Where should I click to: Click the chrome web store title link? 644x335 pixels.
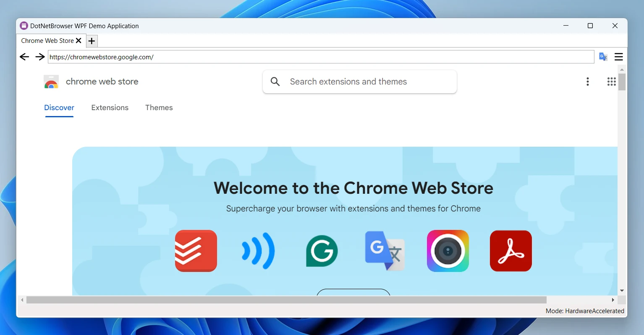pos(102,82)
